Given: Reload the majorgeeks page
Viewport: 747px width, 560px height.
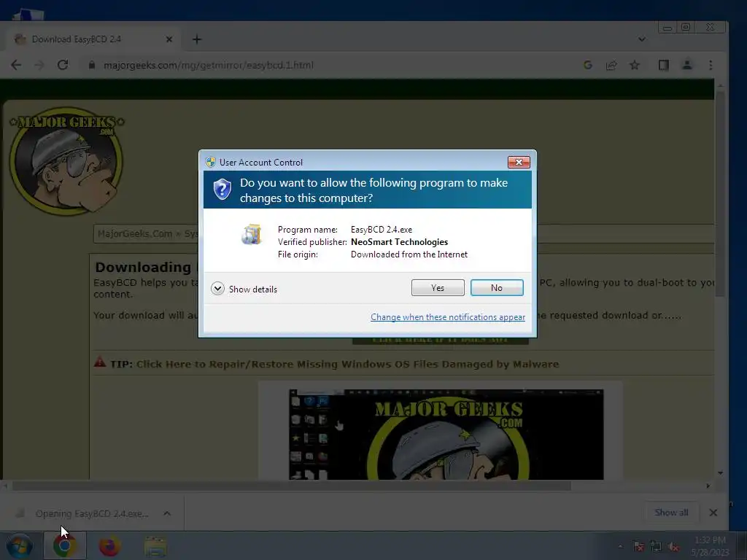Looking at the screenshot, I should click(x=63, y=65).
